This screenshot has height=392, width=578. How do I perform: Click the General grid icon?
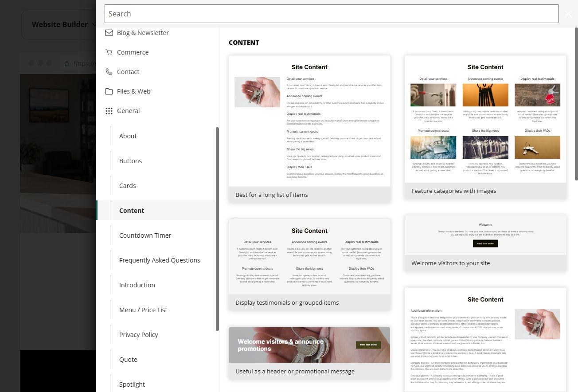click(x=109, y=111)
